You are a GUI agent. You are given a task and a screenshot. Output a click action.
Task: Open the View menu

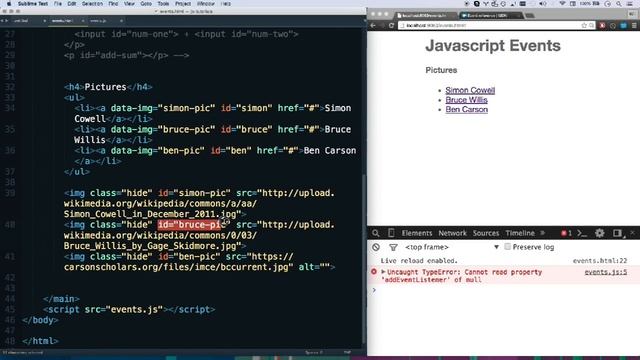point(129,4)
